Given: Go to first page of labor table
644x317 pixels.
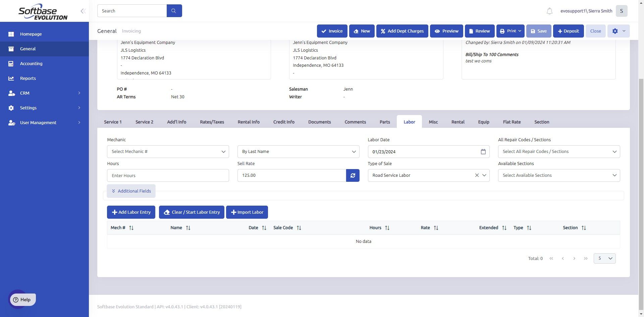Looking at the screenshot, I should 551,258.
